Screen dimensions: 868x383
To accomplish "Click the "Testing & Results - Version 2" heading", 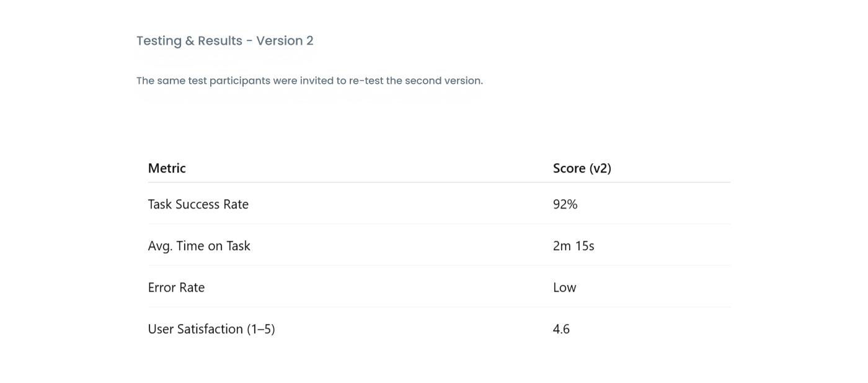I will pos(224,41).
